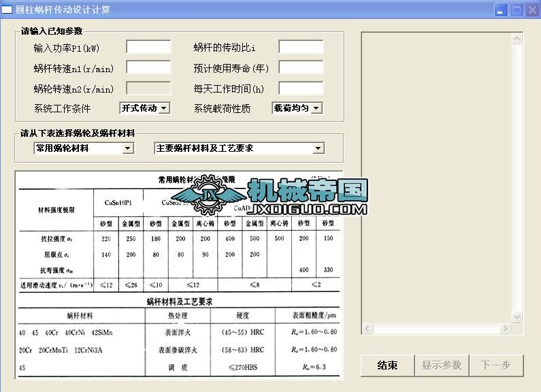Click the 20Cr 20CrMnTi 12CrNi3A material row
Image resolution: width=541 pixels, height=392 pixels.
(x=61, y=350)
